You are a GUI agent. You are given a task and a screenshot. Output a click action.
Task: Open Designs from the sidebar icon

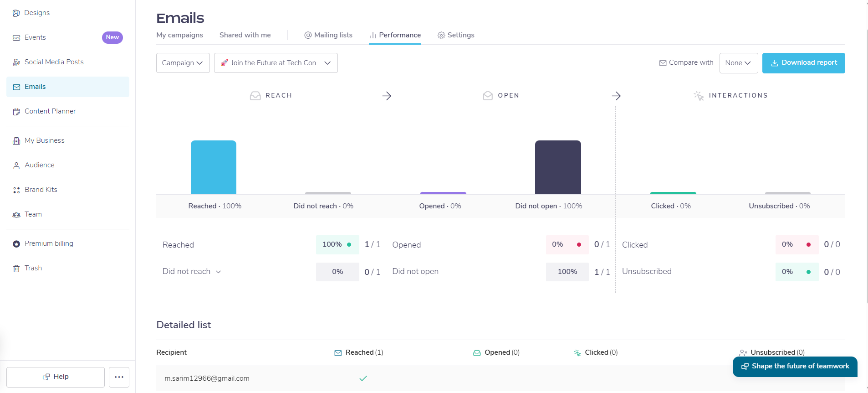(x=16, y=13)
